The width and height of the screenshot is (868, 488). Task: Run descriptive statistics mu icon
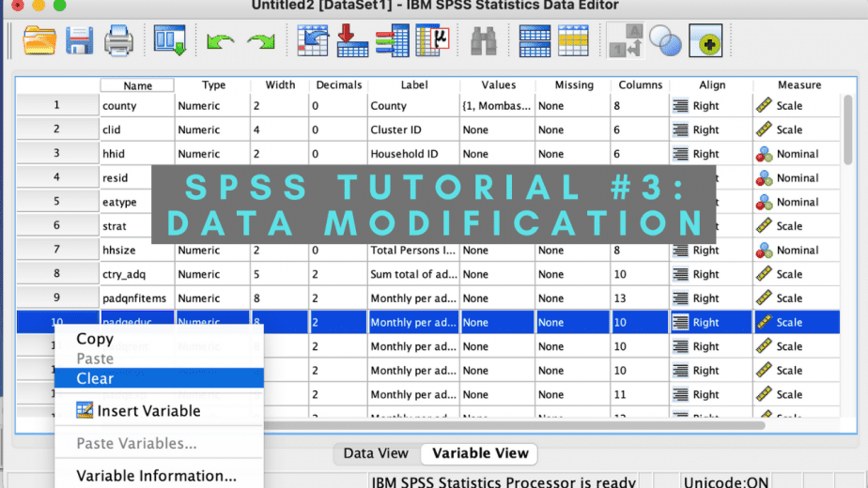(x=432, y=39)
